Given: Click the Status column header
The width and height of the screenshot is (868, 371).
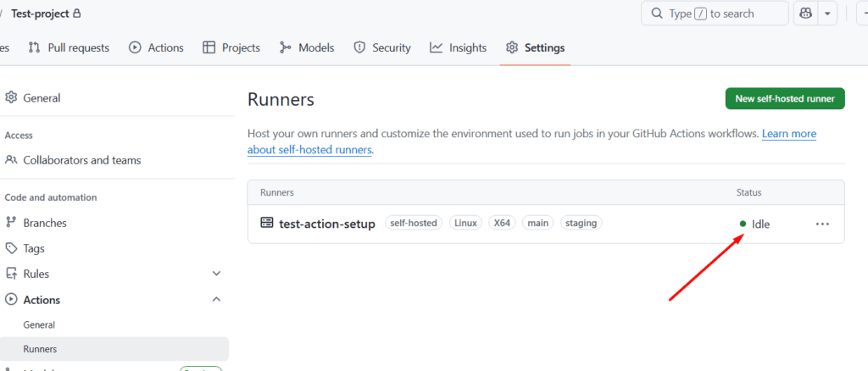Looking at the screenshot, I should (x=749, y=192).
